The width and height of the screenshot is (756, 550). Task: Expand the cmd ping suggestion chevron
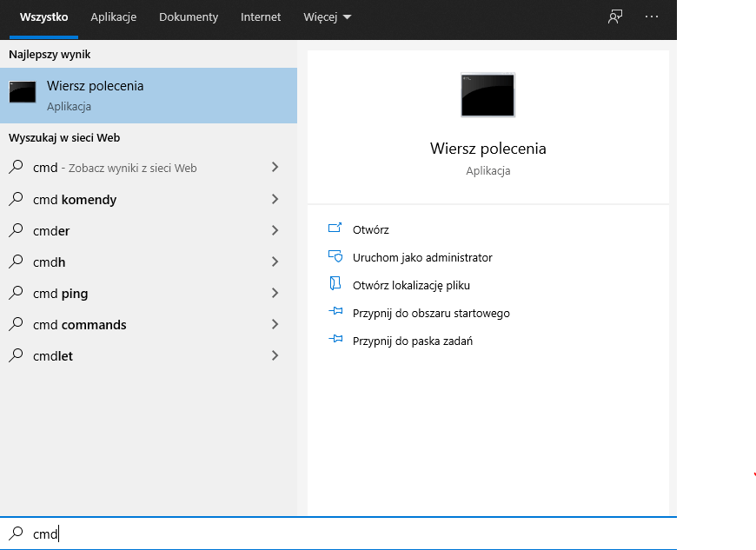(275, 293)
